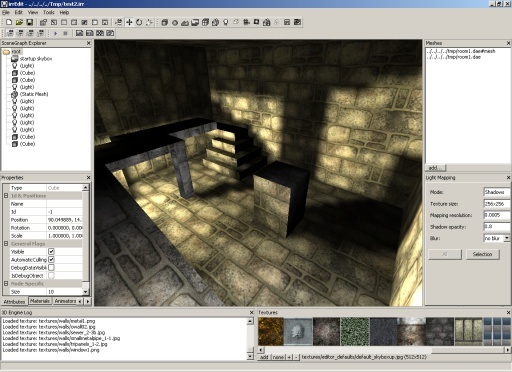Open a file with the folder icon
The width and height of the screenshot is (512, 372).
19,22
